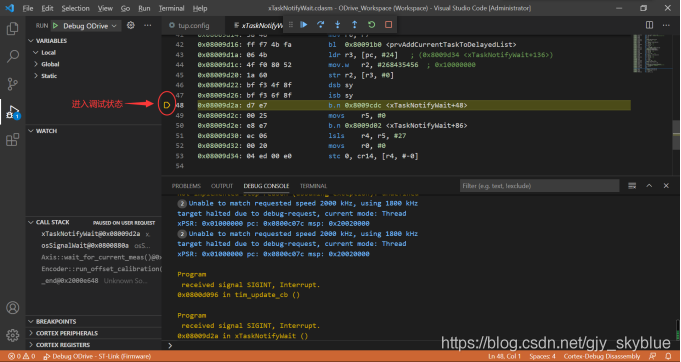
Task: Click the debug console filter field
Action: (539, 186)
